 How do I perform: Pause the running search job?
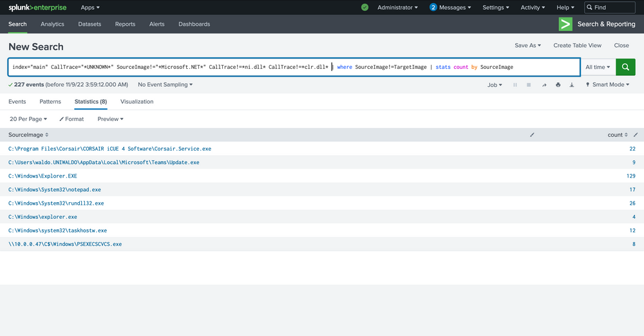click(x=515, y=85)
